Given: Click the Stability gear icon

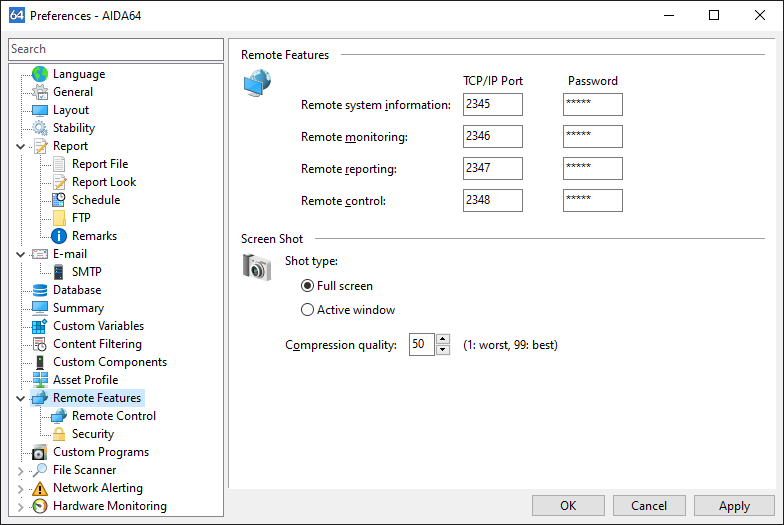Looking at the screenshot, I should point(40,128).
